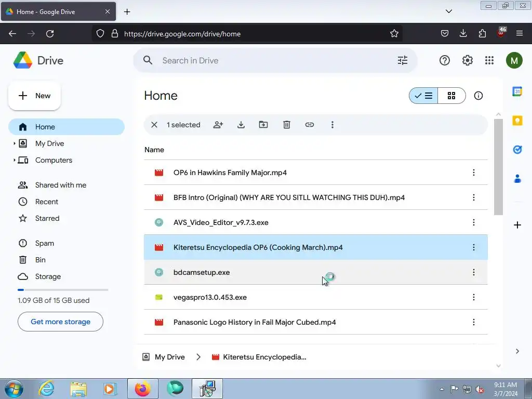Open Contacts side panel
Image resolution: width=532 pixels, height=399 pixels.
517,179
